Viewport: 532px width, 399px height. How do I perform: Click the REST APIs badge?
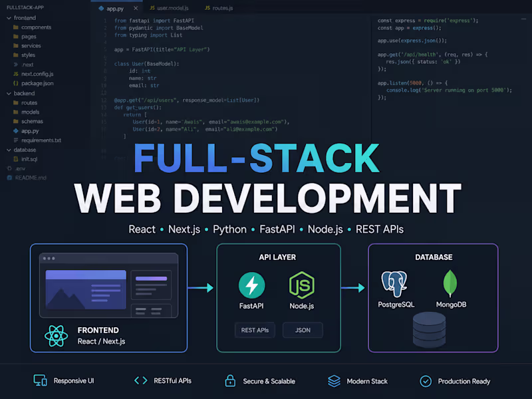[x=255, y=330]
